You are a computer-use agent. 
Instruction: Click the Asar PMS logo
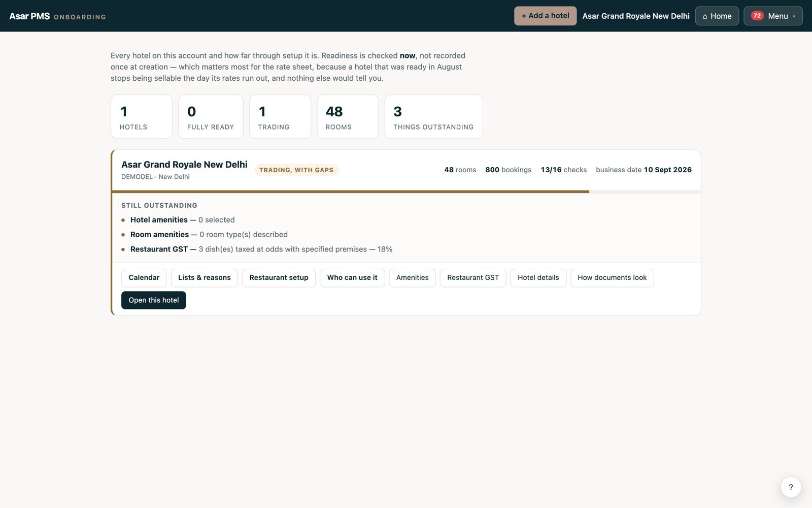(29, 16)
